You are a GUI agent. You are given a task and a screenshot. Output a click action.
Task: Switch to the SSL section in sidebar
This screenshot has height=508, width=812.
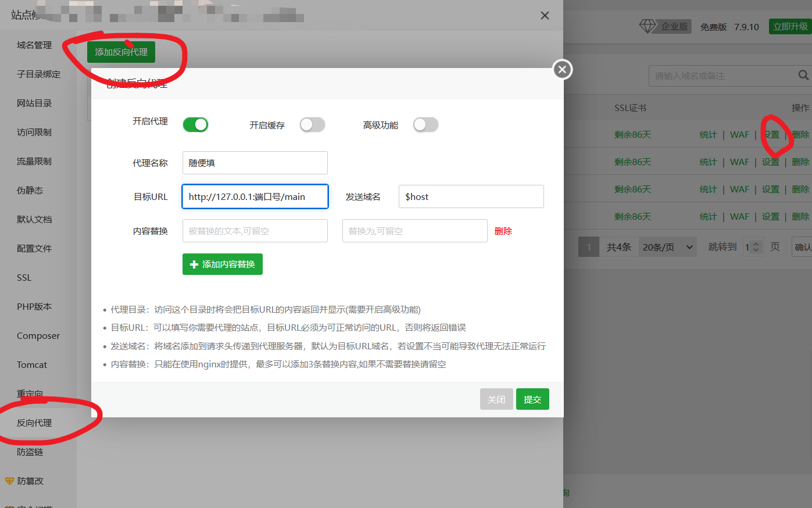(x=24, y=277)
